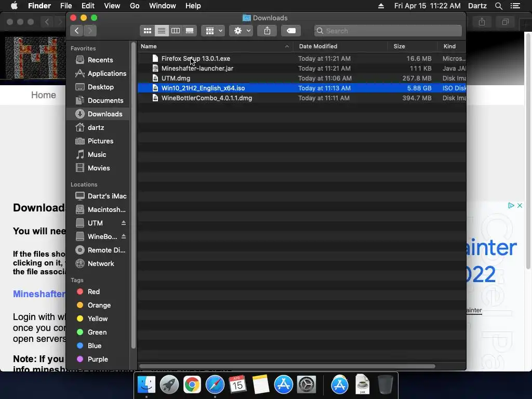Viewport: 532px width, 399px height.
Task: Sort by Name column header
Action: (215, 46)
